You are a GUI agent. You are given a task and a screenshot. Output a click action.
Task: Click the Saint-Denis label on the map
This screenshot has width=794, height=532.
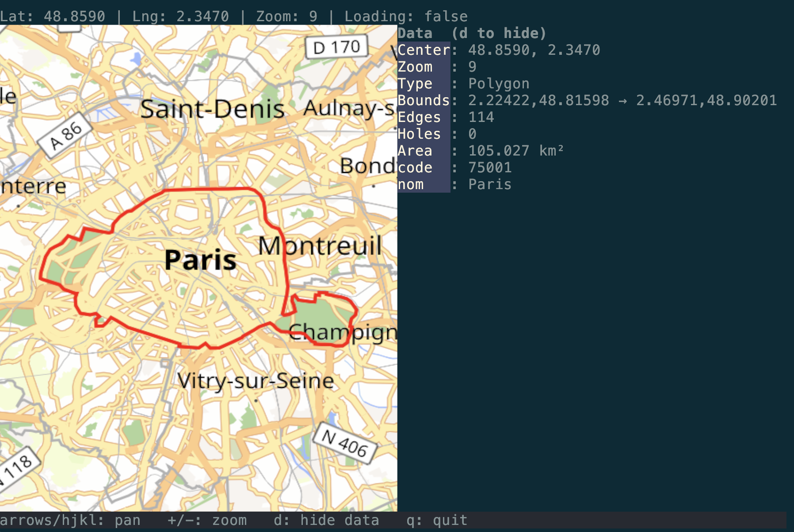pyautogui.click(x=212, y=109)
